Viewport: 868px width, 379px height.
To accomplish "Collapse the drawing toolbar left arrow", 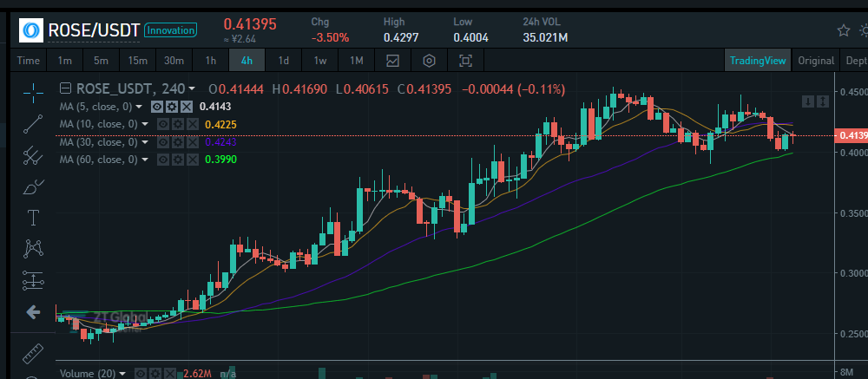I will pos(33,312).
